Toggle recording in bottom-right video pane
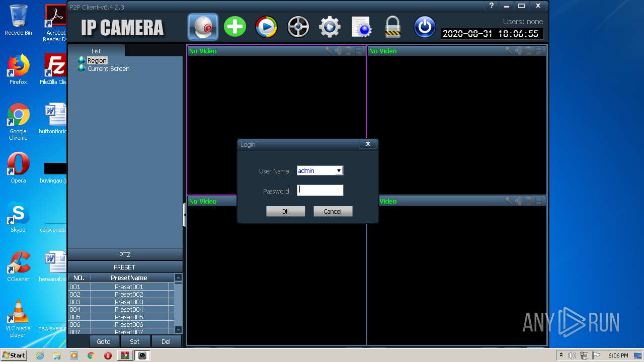The height and width of the screenshot is (362, 644). 529,201
